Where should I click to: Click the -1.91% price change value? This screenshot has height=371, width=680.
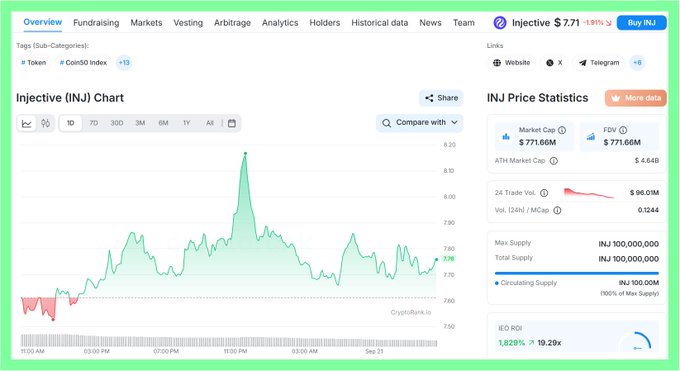pyautogui.click(x=593, y=23)
